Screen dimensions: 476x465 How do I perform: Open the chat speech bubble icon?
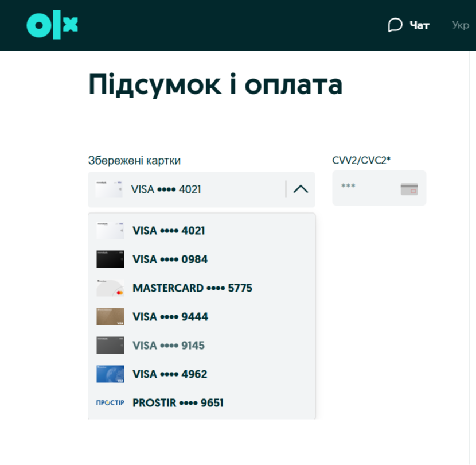395,25
